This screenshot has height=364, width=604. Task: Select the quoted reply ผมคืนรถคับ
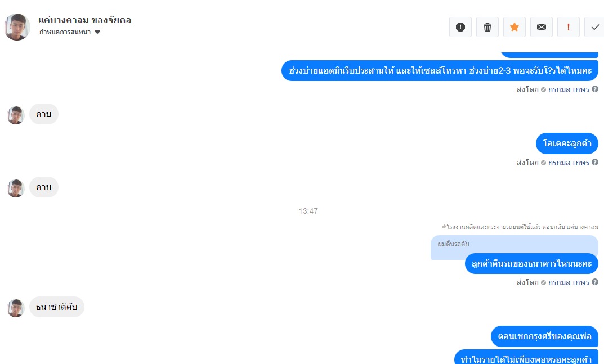(x=514, y=245)
